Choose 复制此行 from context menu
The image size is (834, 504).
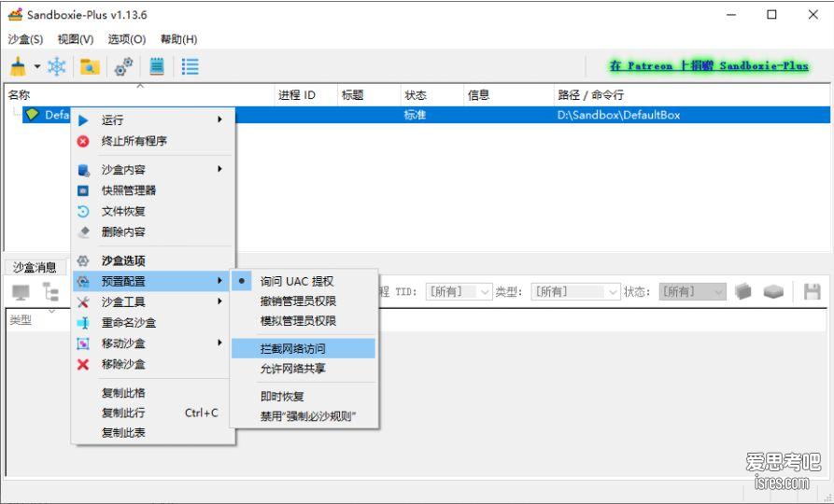(123, 413)
